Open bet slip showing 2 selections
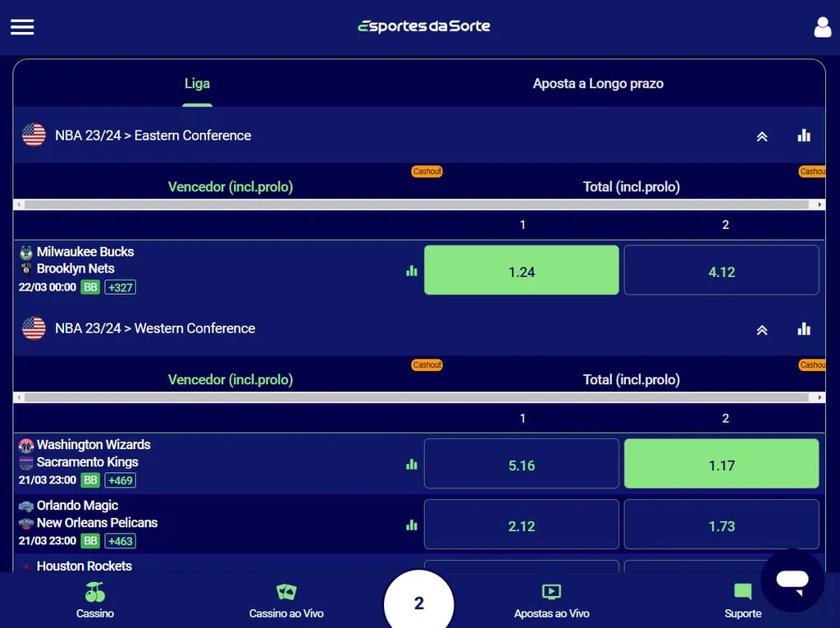Viewport: 840px width, 628px height. point(418,603)
